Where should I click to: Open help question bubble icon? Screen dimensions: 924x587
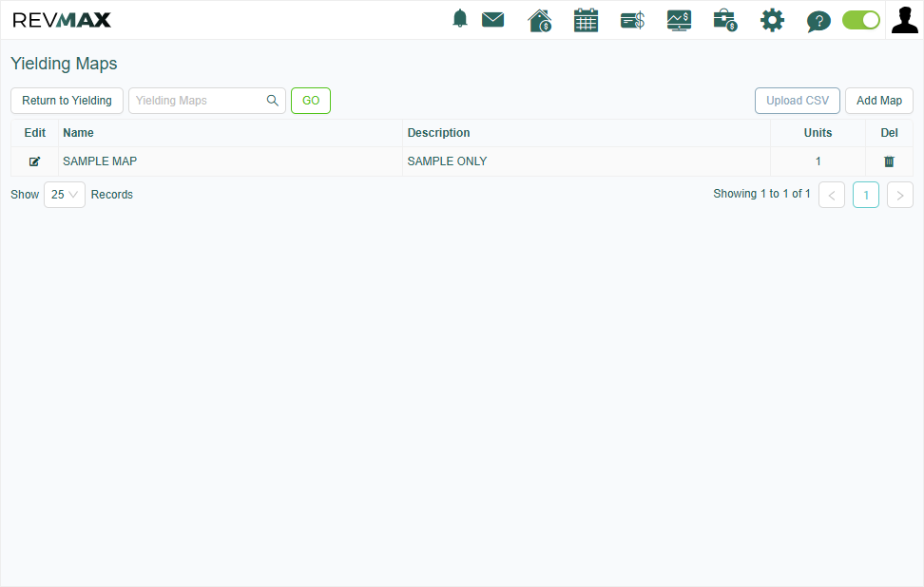pyautogui.click(x=818, y=21)
